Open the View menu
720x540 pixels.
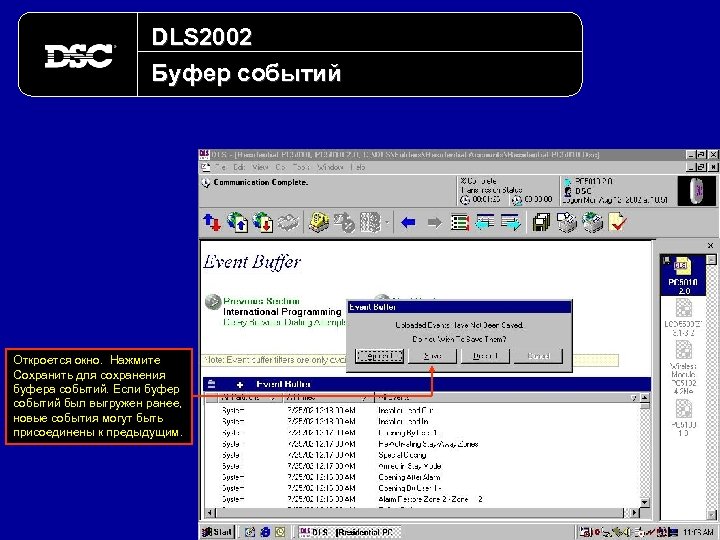(x=260, y=168)
